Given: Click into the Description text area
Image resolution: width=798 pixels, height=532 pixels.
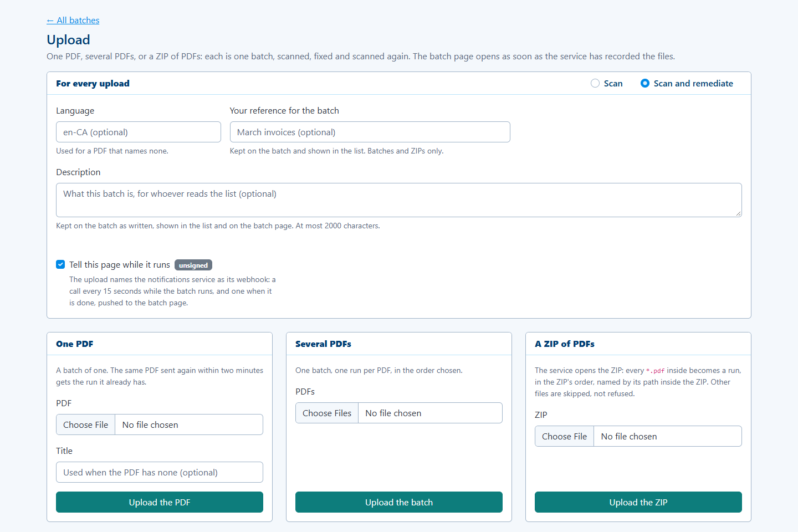Looking at the screenshot, I should 399,200.
